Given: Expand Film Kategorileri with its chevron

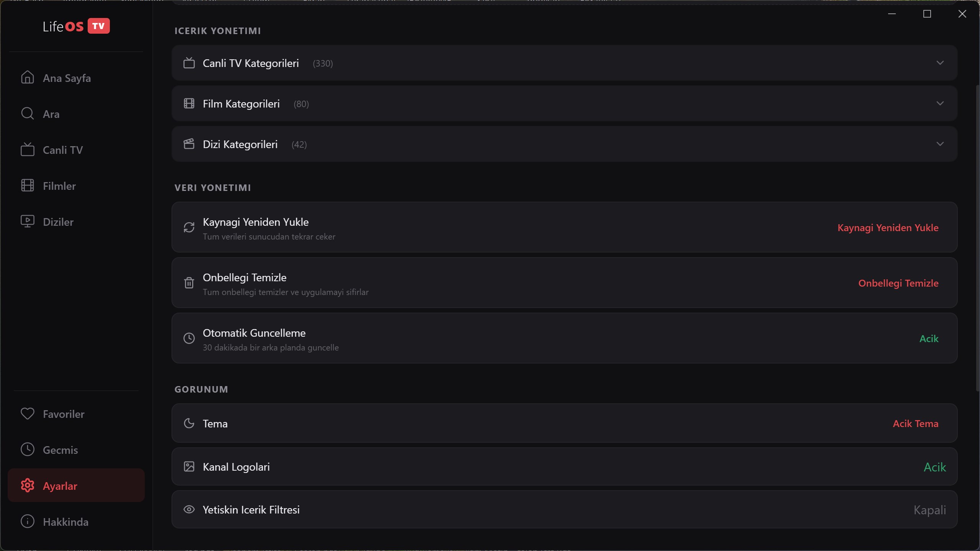Looking at the screenshot, I should pos(940,103).
